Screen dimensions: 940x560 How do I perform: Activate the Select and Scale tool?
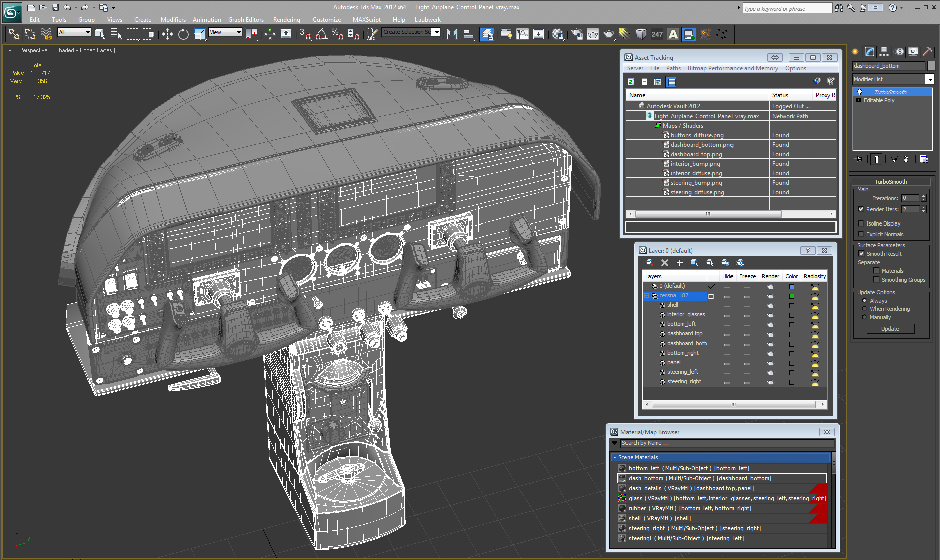click(x=199, y=34)
